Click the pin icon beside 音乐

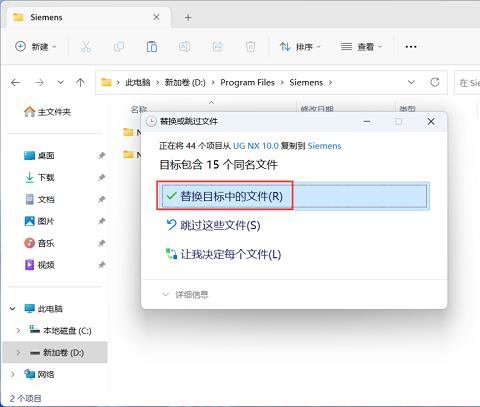click(x=102, y=243)
